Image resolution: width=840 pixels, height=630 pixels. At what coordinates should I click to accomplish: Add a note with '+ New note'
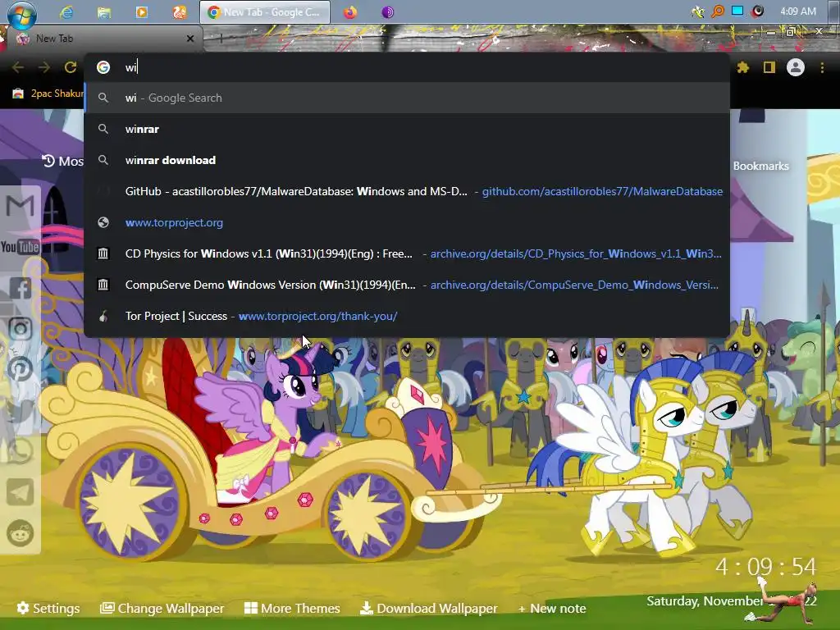(552, 609)
